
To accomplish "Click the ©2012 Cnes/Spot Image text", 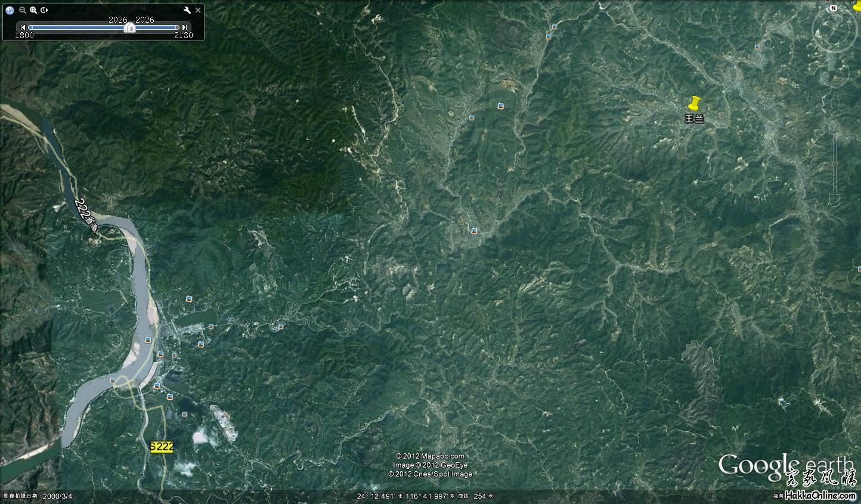I will (430, 474).
